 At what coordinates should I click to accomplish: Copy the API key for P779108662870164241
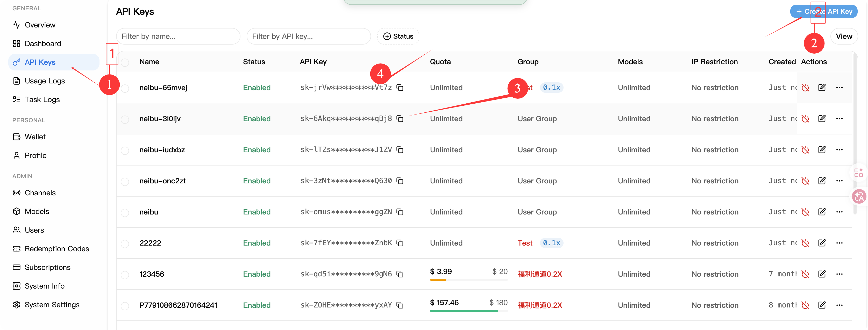[400, 305]
